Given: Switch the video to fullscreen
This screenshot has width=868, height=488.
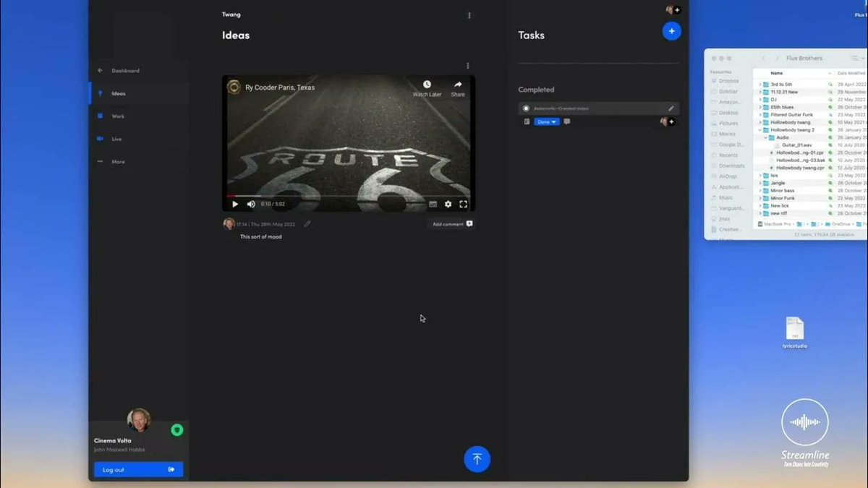Looking at the screenshot, I should coord(463,204).
